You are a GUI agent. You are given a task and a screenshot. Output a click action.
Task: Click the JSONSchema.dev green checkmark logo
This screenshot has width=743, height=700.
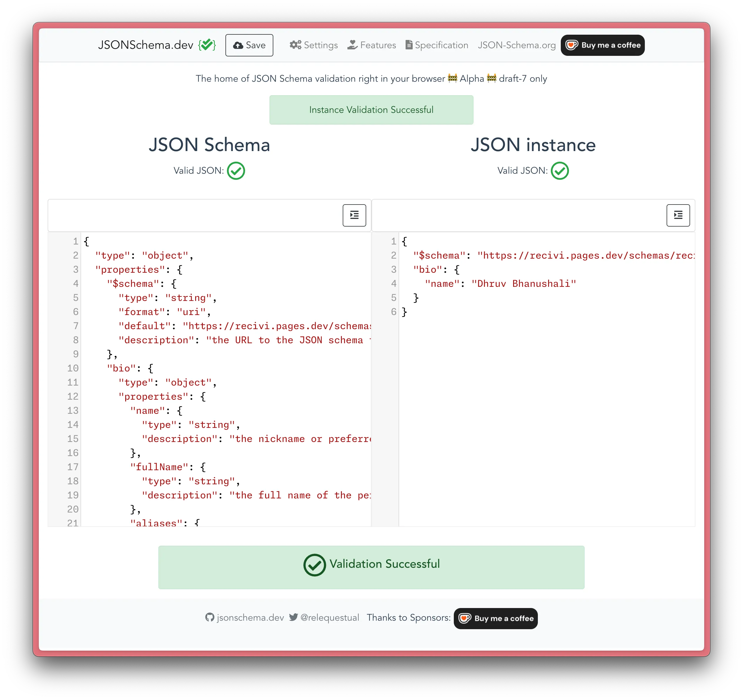click(x=207, y=45)
